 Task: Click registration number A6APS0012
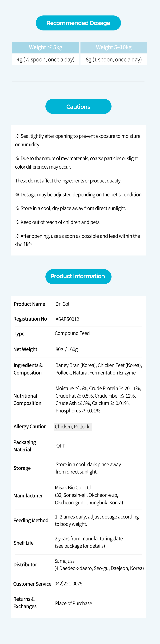pos(67,319)
